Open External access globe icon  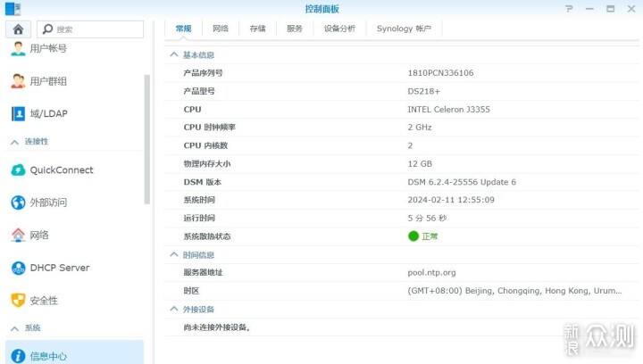coord(18,203)
